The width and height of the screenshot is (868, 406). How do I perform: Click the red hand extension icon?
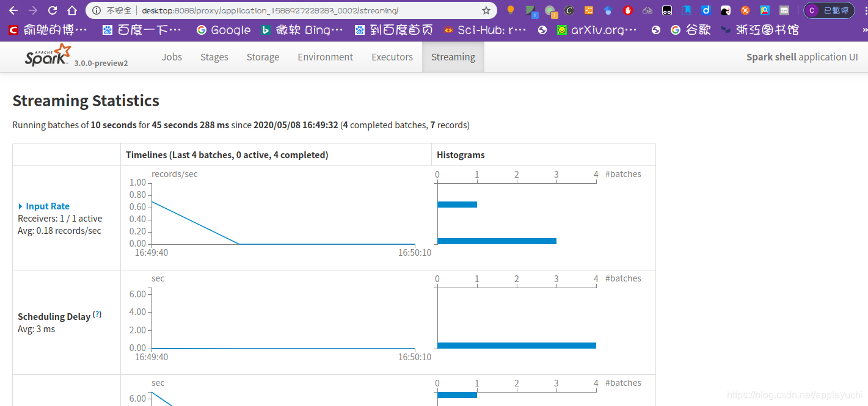627,10
